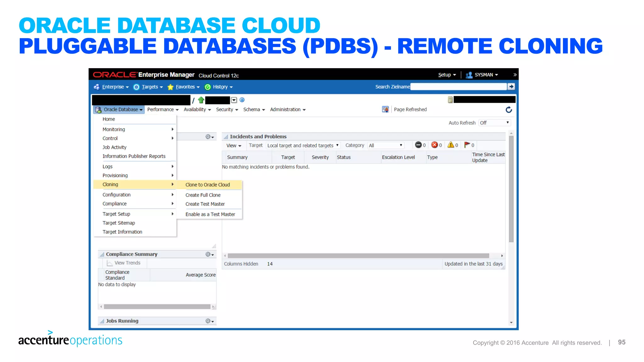Collapse the Incidents and Problems panel triangle

[226, 137]
